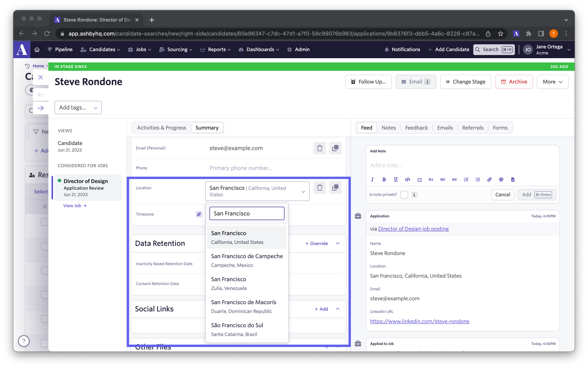Select San Francisco de Campeche, Mexico option

(x=247, y=260)
